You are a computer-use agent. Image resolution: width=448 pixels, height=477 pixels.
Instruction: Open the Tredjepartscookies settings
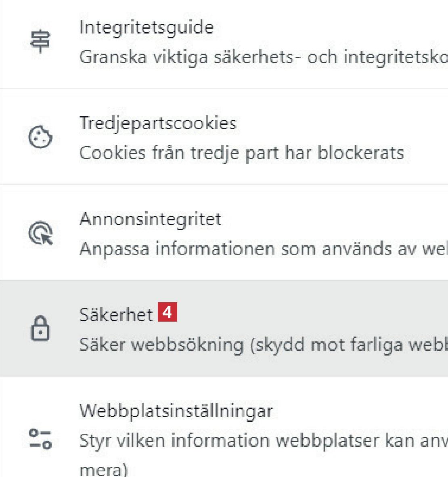click(158, 123)
